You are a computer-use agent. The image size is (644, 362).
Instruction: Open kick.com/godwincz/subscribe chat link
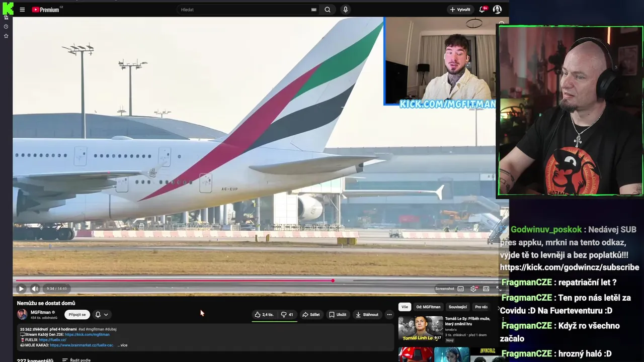[570, 267]
